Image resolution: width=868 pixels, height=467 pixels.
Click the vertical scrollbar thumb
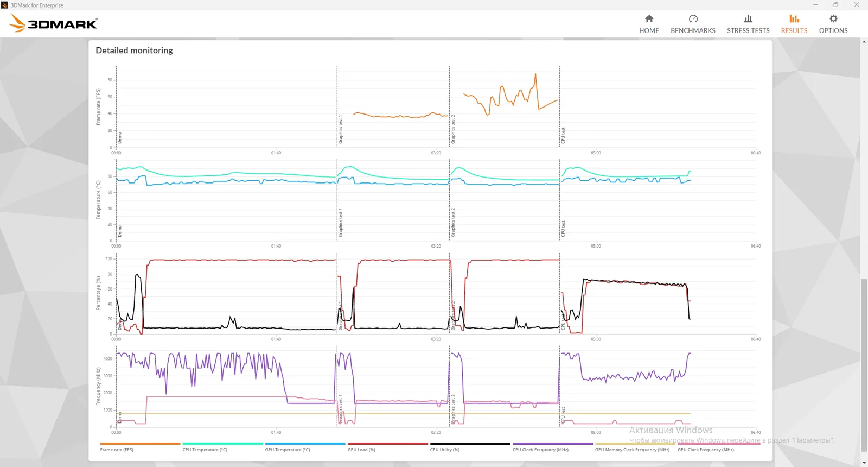[864, 365]
